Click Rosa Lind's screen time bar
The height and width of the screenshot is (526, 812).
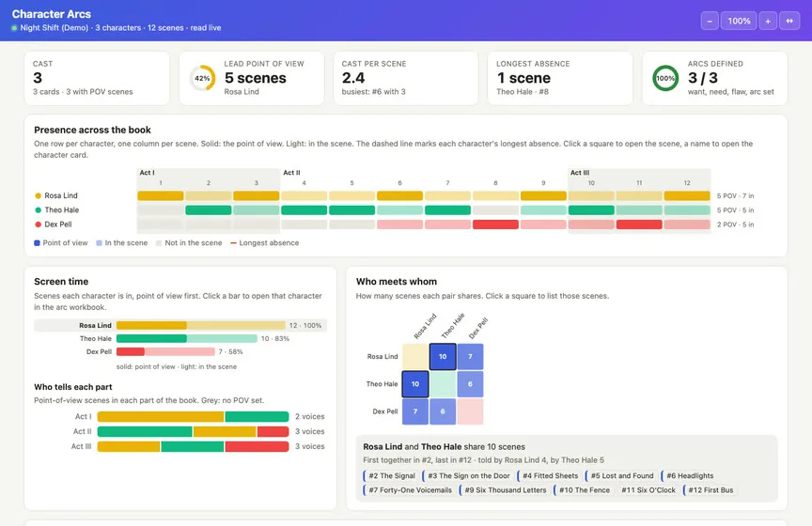click(201, 325)
